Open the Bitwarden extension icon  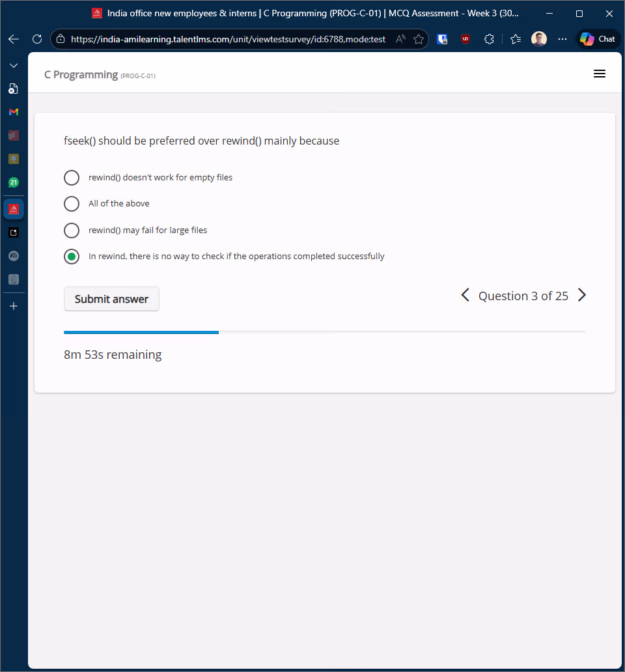click(x=442, y=39)
